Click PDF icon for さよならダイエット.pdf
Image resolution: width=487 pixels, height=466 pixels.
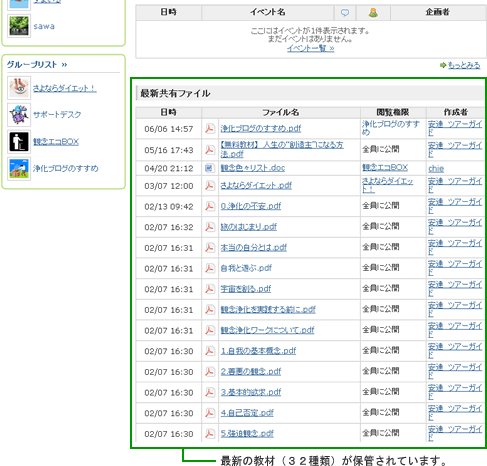[210, 185]
